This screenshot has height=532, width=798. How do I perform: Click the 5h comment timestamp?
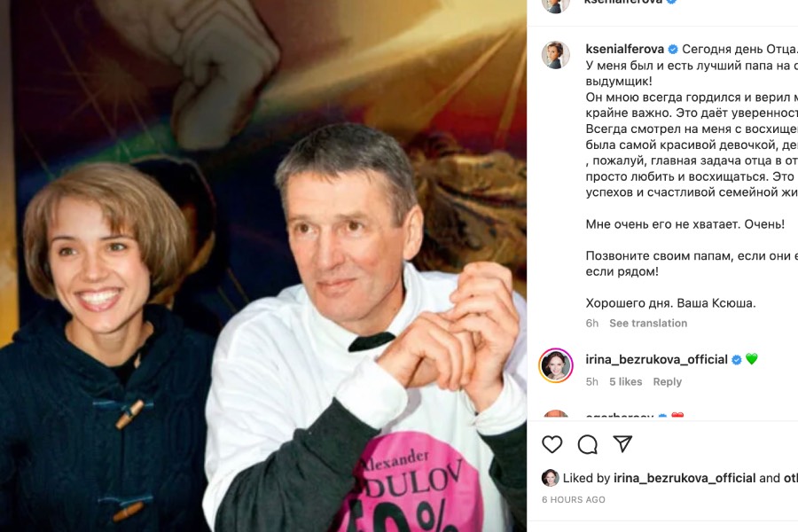592,382
